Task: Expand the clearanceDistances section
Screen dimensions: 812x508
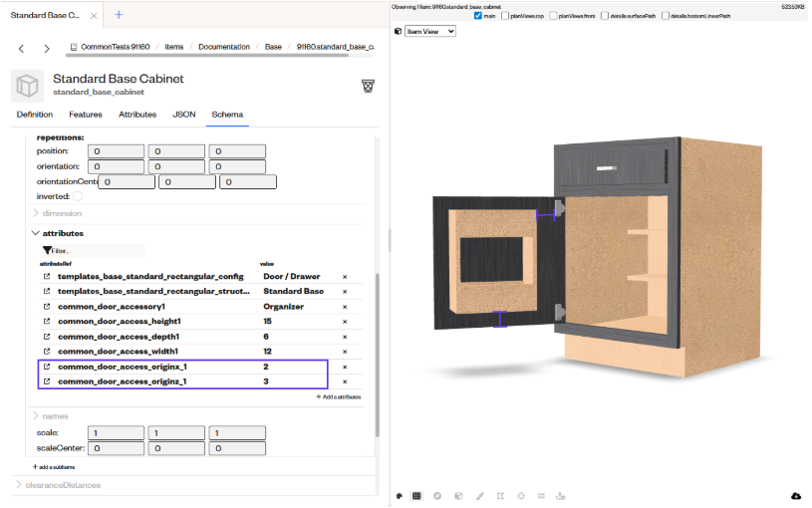Action: coord(19,485)
